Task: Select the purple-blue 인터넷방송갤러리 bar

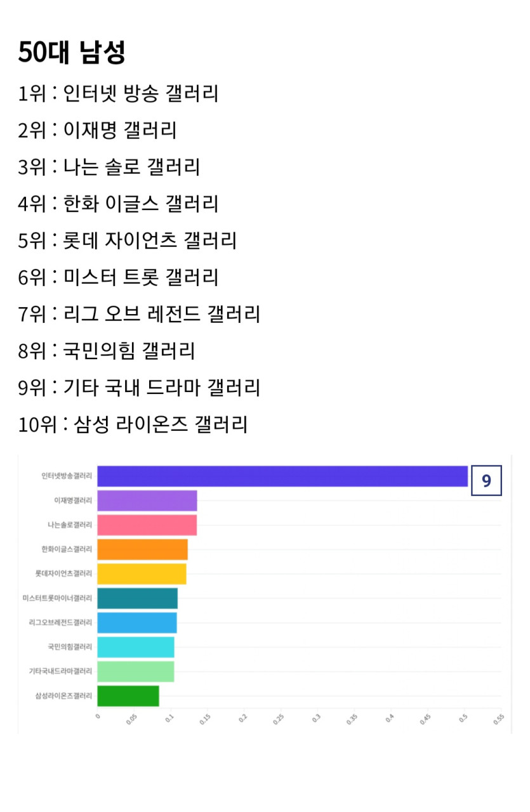Action: (282, 476)
